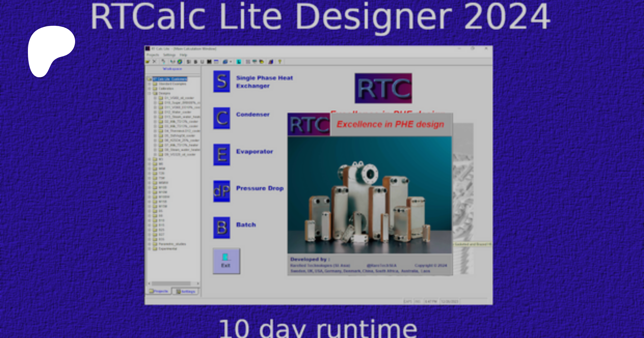Collapse the Designs folder tree node
This screenshot has height=338, width=644.
(x=150, y=93)
